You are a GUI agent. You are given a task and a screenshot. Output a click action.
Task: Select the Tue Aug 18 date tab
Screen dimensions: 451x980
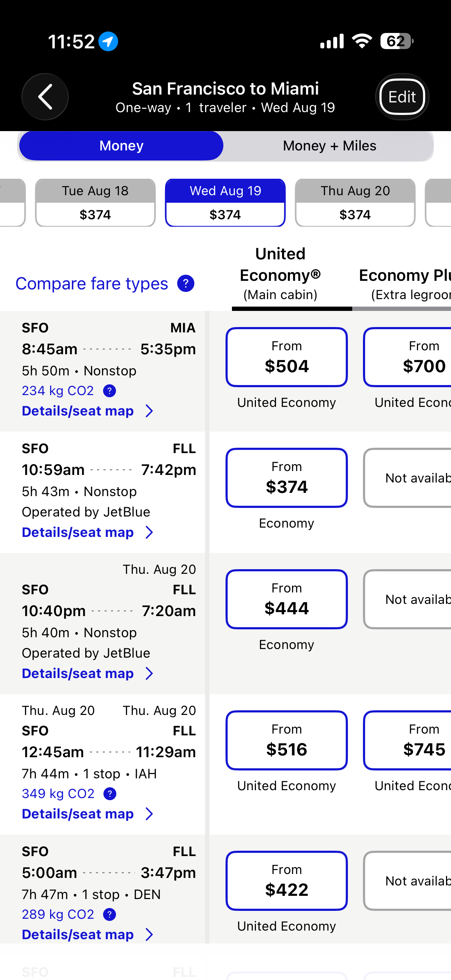(x=96, y=203)
